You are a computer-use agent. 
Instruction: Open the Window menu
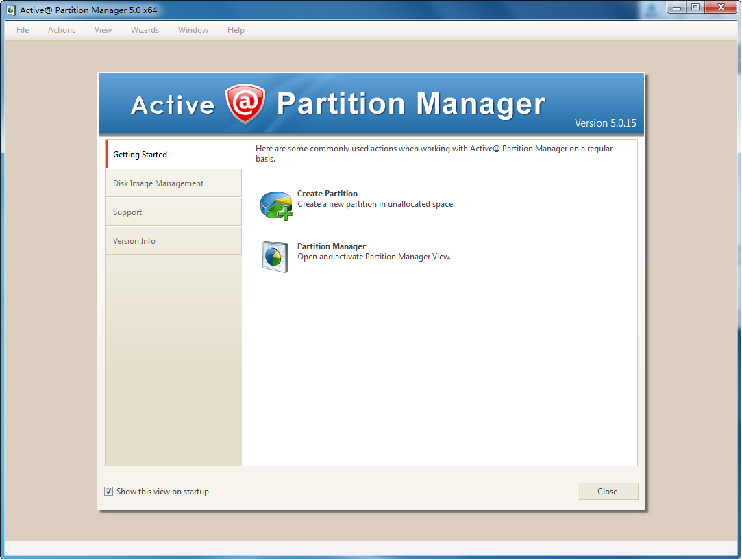click(193, 30)
